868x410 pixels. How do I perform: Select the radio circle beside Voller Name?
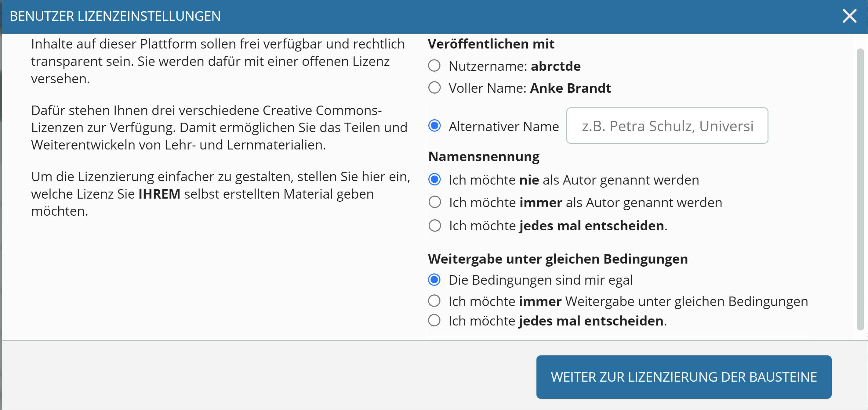tap(434, 88)
